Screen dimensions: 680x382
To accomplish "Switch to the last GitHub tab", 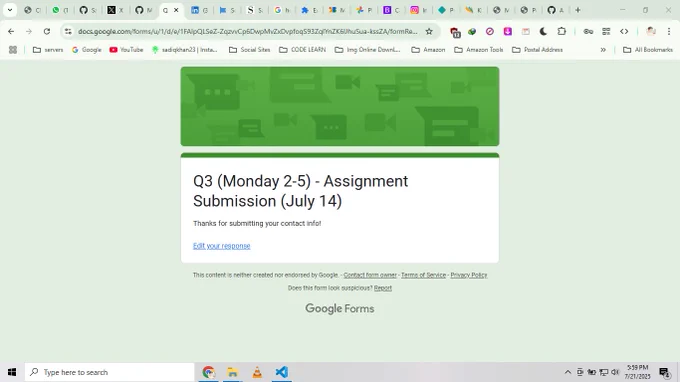I will click(556, 10).
